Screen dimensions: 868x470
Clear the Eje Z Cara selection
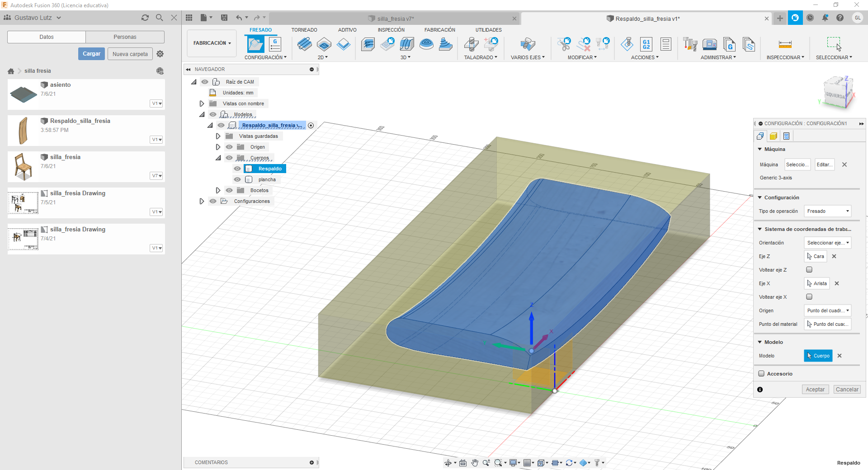pyautogui.click(x=834, y=256)
